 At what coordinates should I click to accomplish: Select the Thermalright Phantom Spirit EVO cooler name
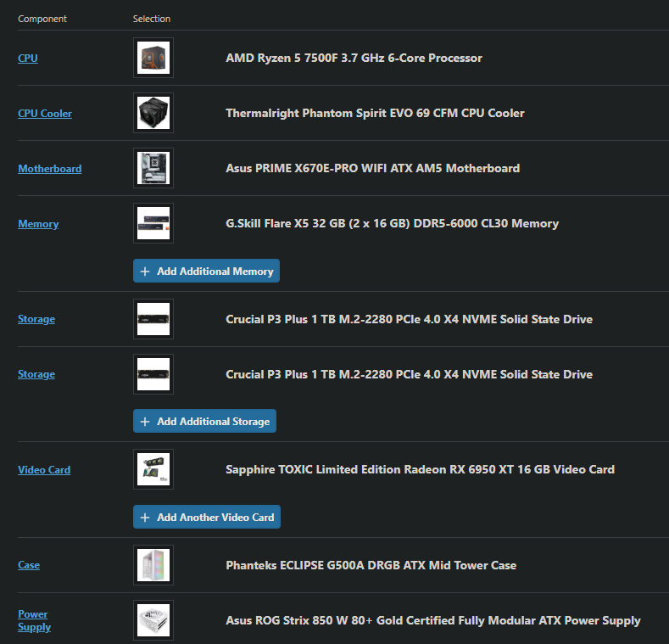point(375,113)
